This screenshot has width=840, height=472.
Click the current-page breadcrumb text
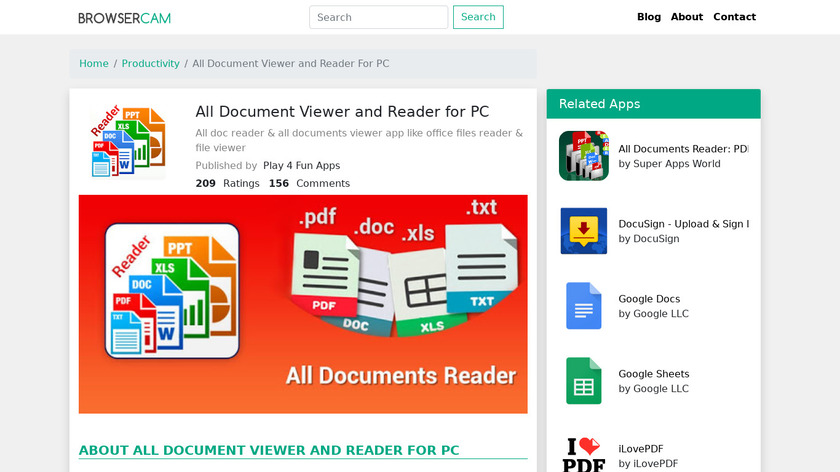[x=291, y=64]
